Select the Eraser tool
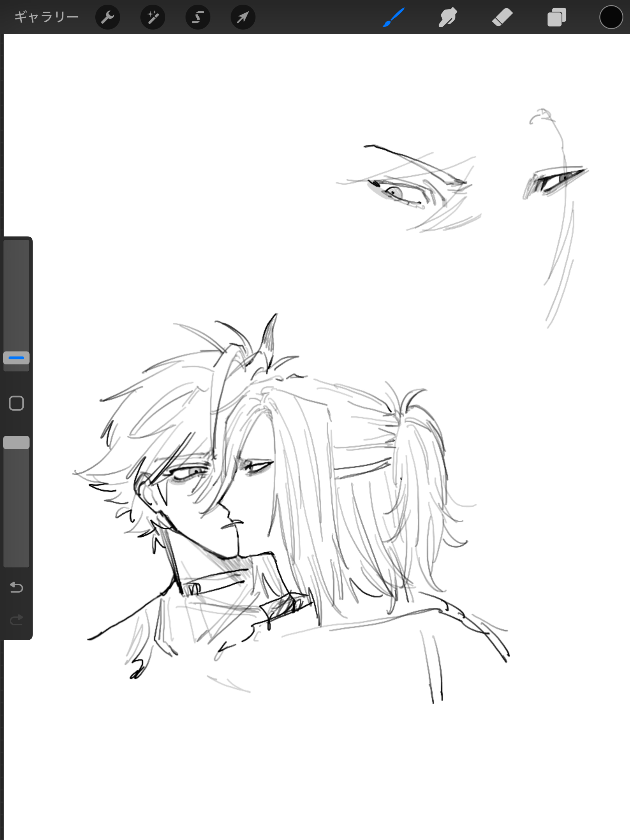The image size is (630, 840). click(502, 17)
